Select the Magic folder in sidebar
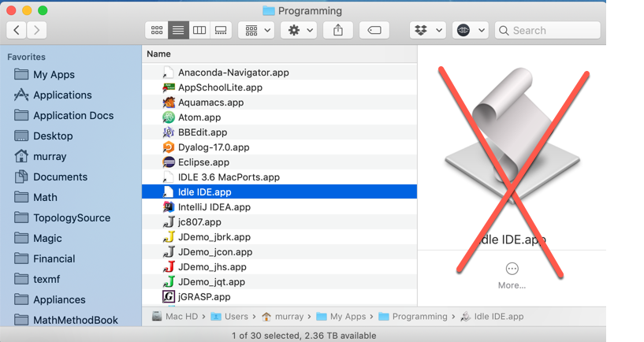The width and height of the screenshot is (644, 342). (38, 238)
